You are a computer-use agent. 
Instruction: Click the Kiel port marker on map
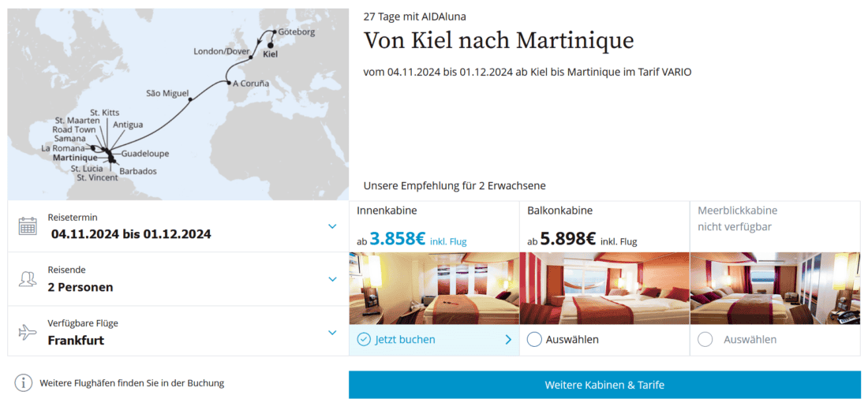point(271,46)
